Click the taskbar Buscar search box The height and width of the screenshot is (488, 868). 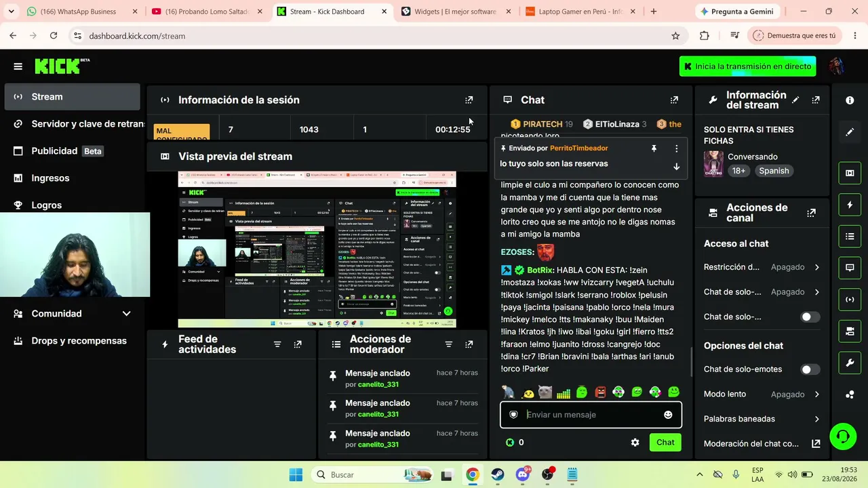(372, 474)
